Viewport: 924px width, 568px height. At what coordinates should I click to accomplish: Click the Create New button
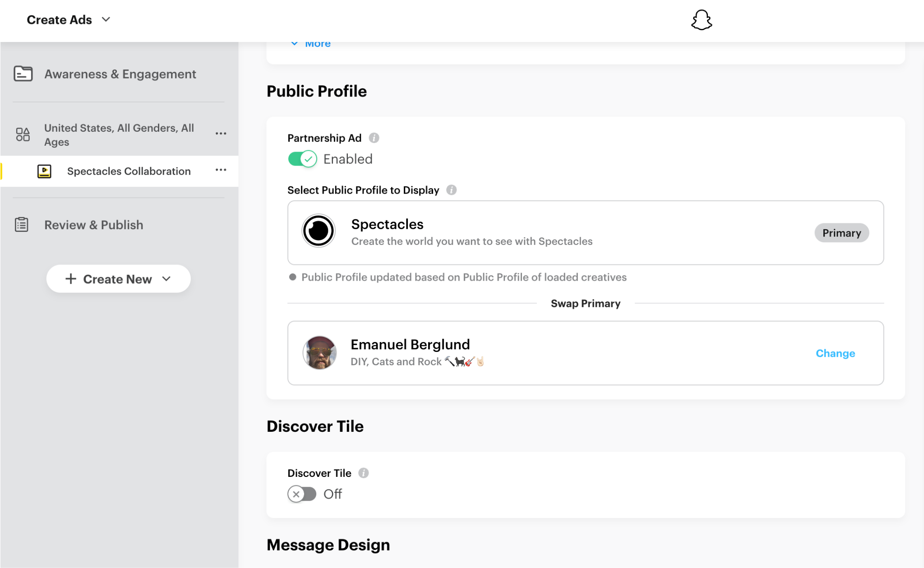click(x=118, y=279)
